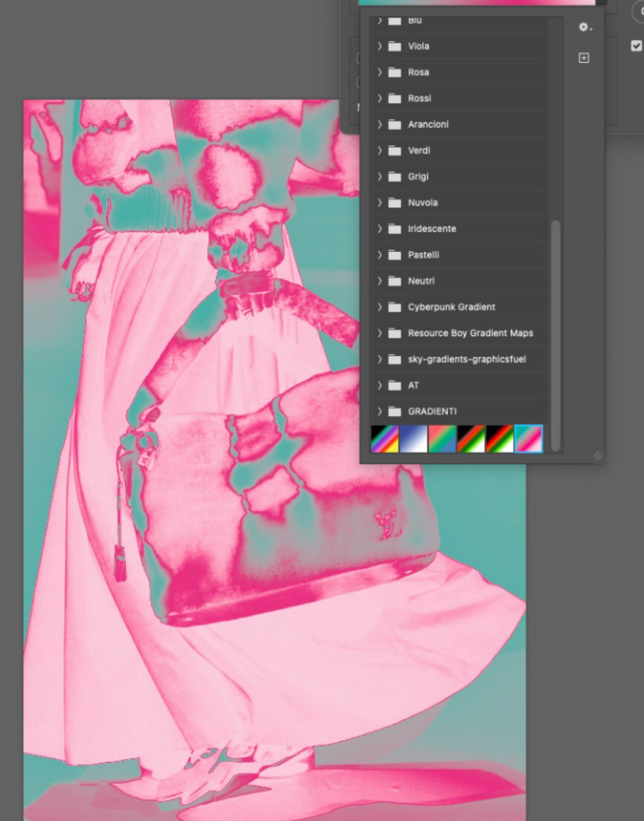Expand the Cyberpunk Gradient chevron
The image size is (644, 821).
[380, 307]
